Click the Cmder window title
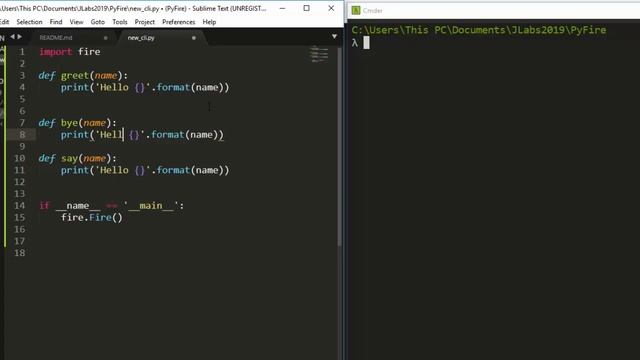Image resolution: width=640 pixels, height=360 pixels. pyautogui.click(x=372, y=11)
